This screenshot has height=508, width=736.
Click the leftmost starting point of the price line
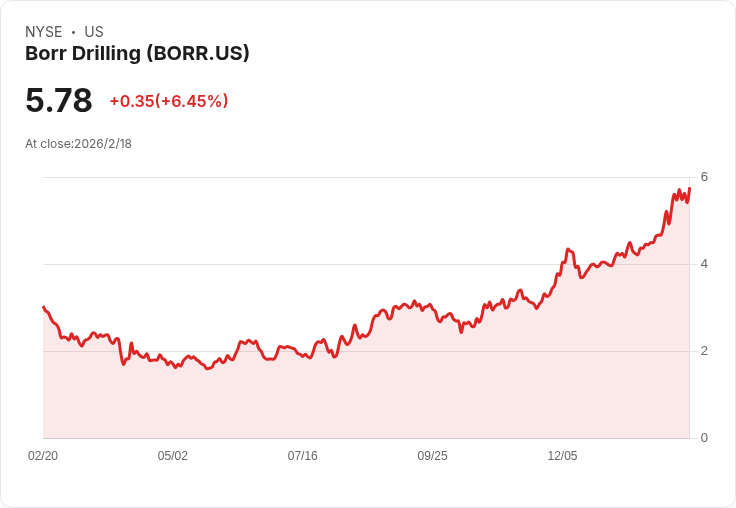pos(44,307)
